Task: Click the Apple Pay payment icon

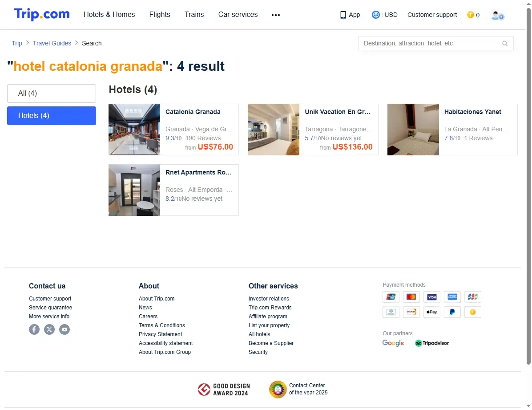Action: click(431, 312)
